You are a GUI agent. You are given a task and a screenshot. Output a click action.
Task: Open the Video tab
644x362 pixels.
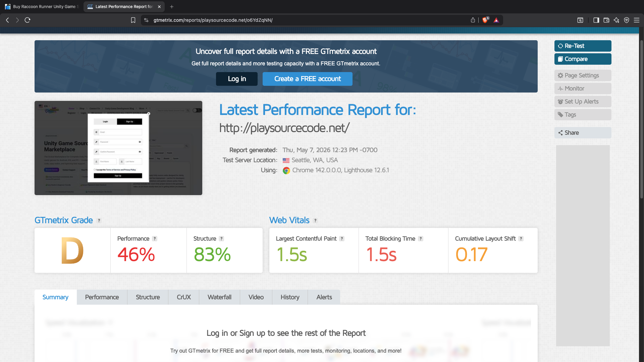pos(256,297)
